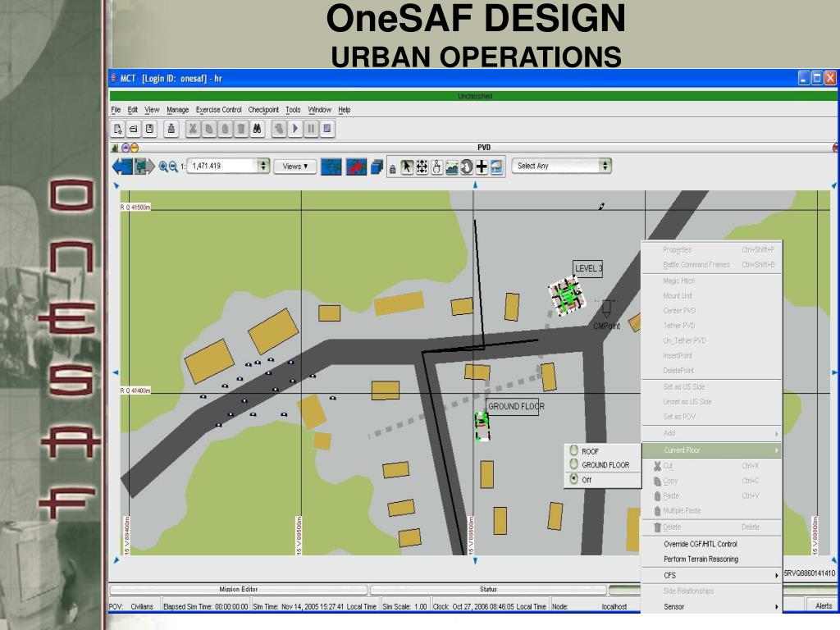Go to next map view arrow
This screenshot has width=840, height=630.
(144, 167)
